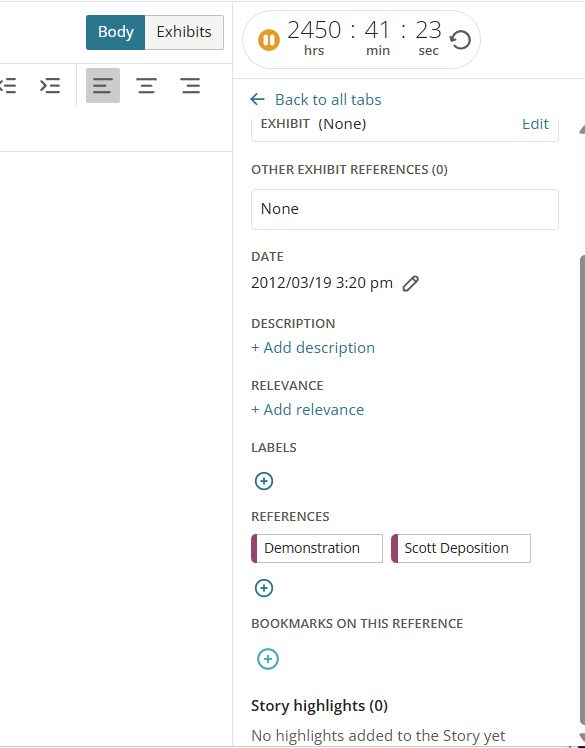Add bookmark on this reference
The image size is (585, 748).
pos(268,659)
